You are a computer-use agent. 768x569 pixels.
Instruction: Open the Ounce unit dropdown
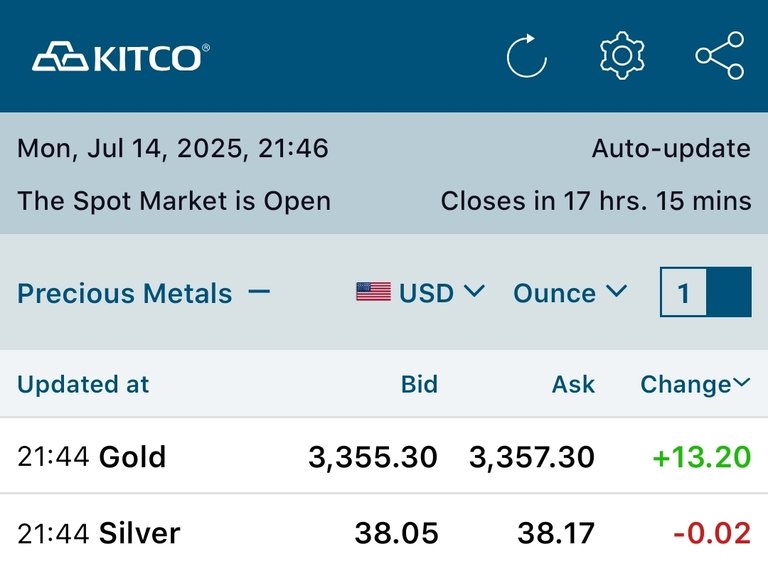(x=570, y=293)
